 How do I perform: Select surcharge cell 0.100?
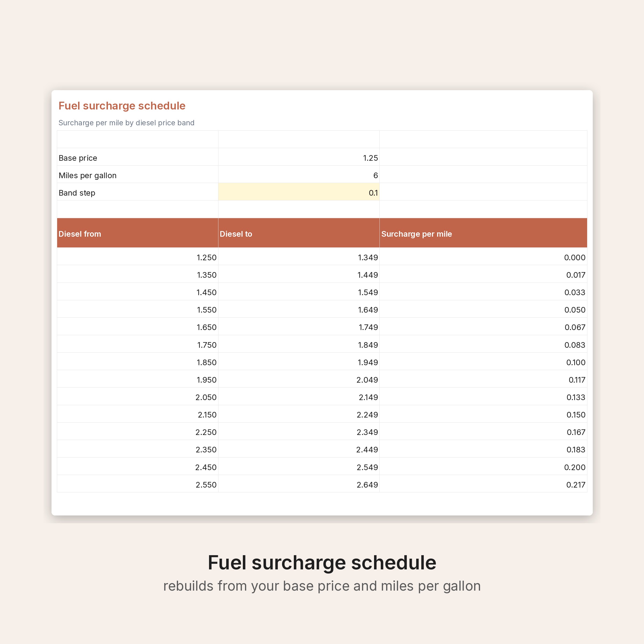pyautogui.click(x=483, y=361)
